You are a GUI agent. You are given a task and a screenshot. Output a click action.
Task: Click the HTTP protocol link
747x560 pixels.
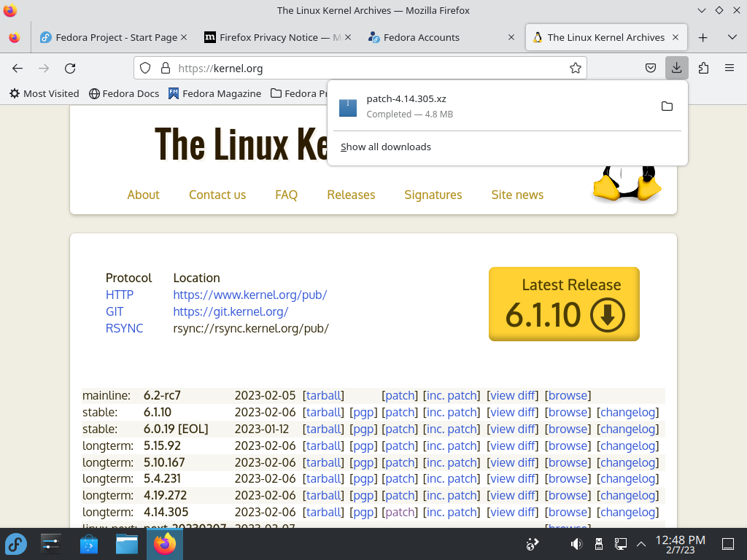coord(120,295)
